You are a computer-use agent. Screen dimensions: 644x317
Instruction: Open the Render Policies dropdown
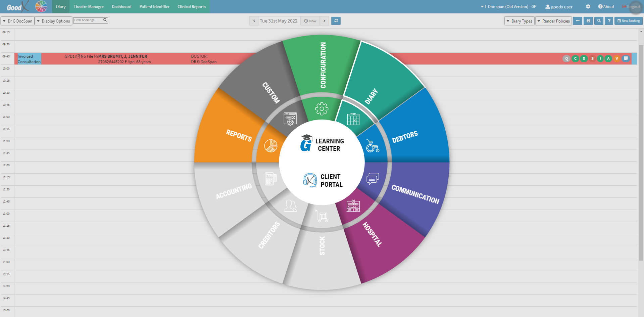(554, 21)
